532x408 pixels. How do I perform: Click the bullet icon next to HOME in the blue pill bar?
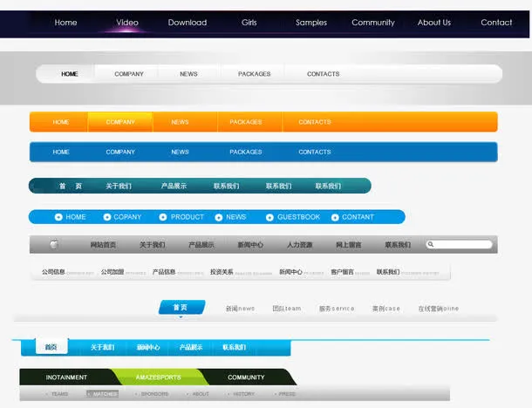[58, 217]
